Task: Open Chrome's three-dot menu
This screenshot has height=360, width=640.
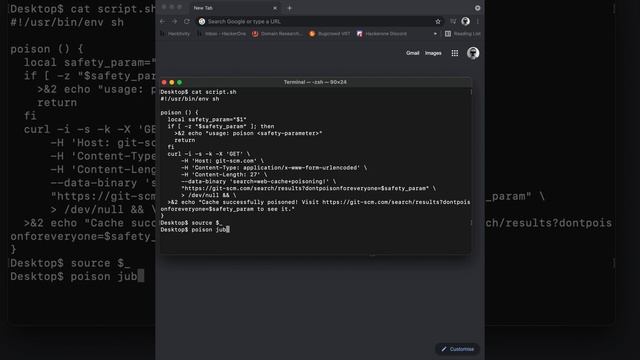Action: tap(478, 21)
